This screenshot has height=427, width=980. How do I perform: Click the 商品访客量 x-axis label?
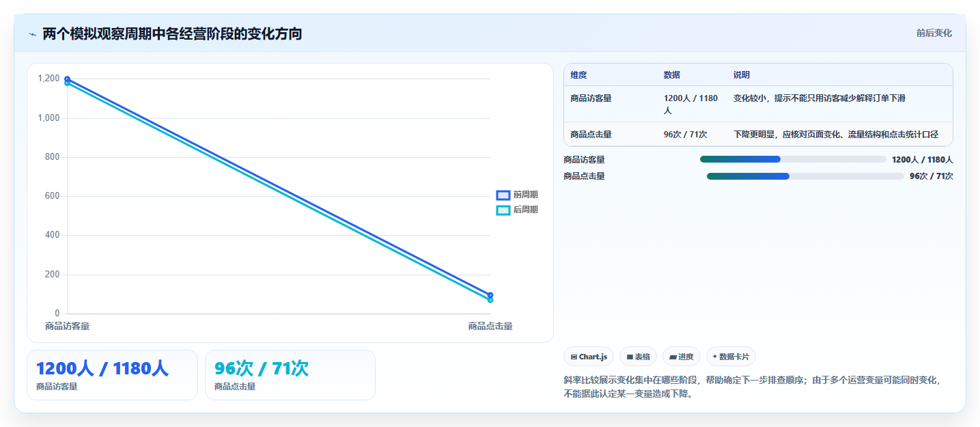67,326
